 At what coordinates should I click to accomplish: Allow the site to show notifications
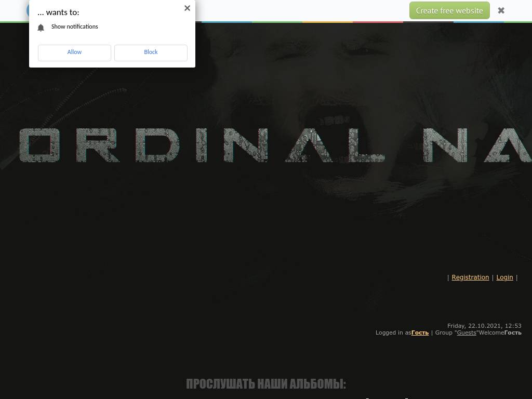pyautogui.click(x=74, y=52)
